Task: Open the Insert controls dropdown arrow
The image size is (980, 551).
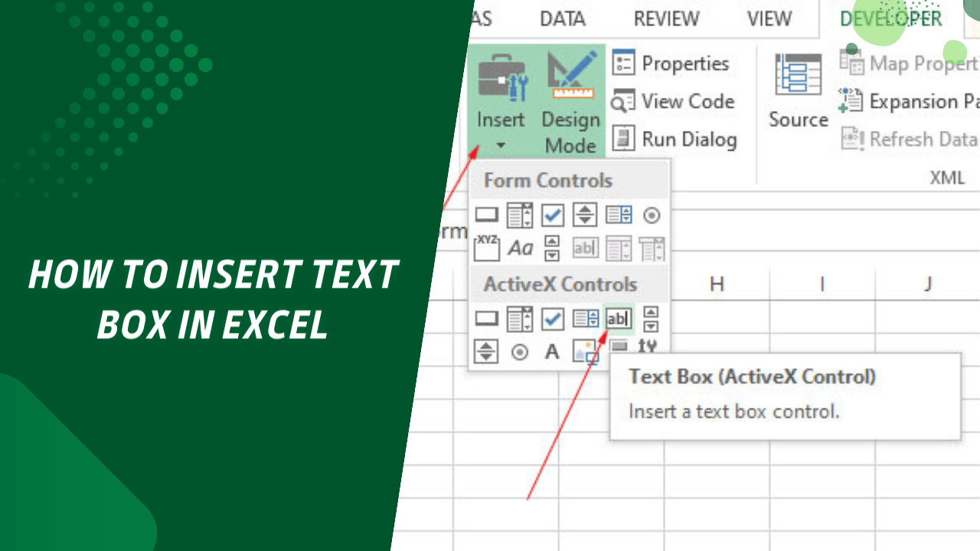Action: click(501, 144)
